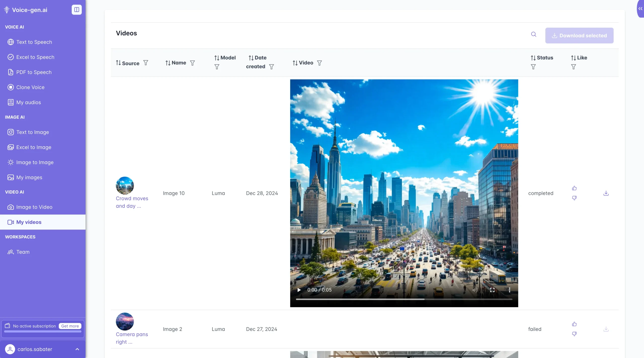Like the Image 10 video

coord(575,188)
